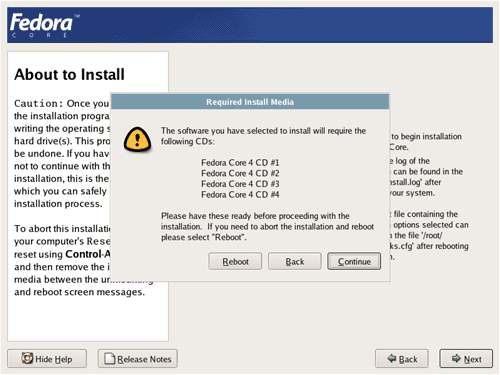Image resolution: width=500 pixels, height=375 pixels.
Task: Click the document icon on Release Notes
Action: click(110, 359)
